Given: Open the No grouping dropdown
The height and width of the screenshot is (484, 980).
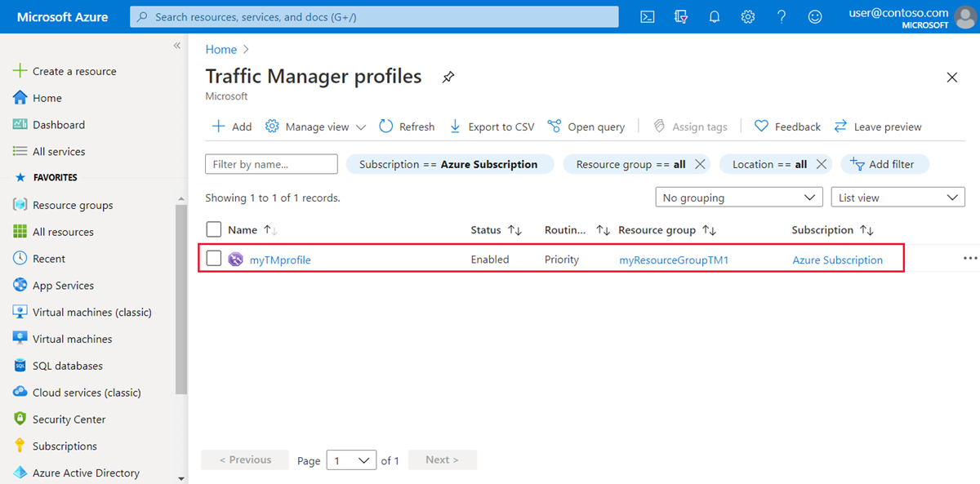Looking at the screenshot, I should (x=738, y=197).
